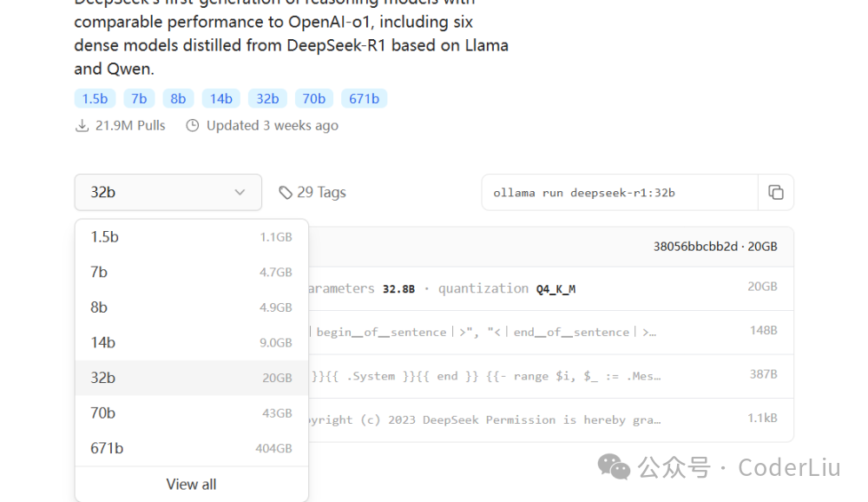Open the DeepSeek license row
Viewport: 868px width, 502px height.
coord(551,420)
